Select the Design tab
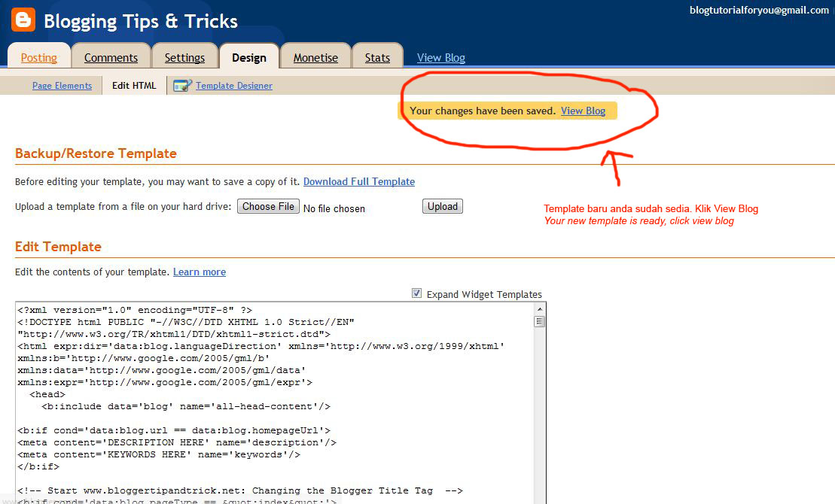Image resolution: width=835 pixels, height=504 pixels. click(248, 57)
